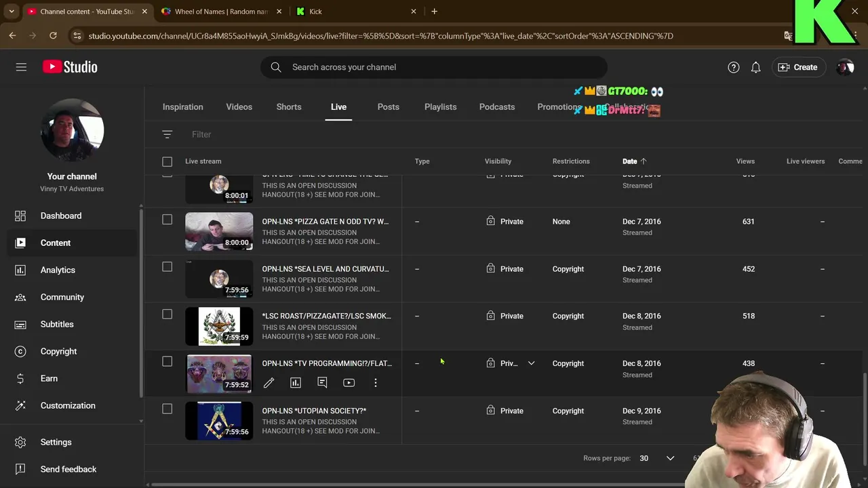Switch to the Podcasts tab
The height and width of the screenshot is (488, 868).
(x=497, y=107)
